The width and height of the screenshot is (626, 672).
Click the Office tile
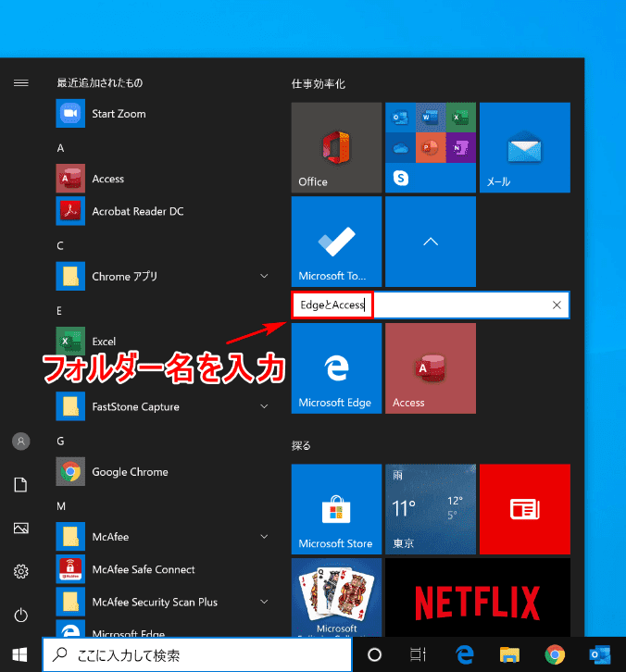336,147
